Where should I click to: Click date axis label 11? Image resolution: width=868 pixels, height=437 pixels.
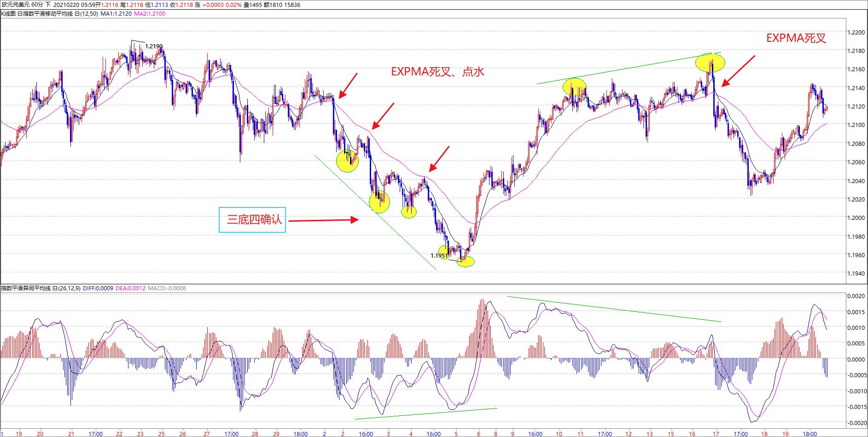click(581, 433)
